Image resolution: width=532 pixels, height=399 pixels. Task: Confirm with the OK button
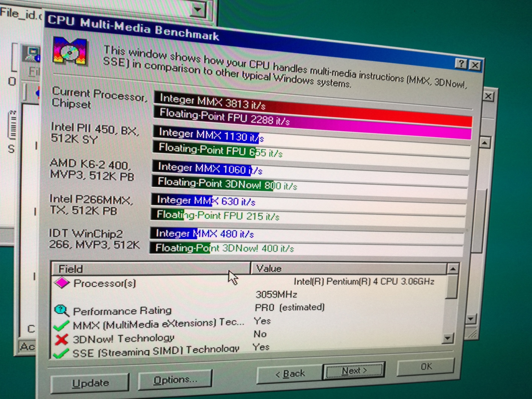pyautogui.click(x=426, y=366)
